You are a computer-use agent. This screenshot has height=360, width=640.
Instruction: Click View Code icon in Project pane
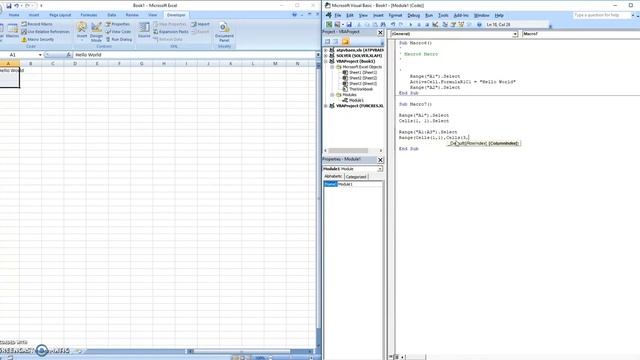[x=327, y=42]
